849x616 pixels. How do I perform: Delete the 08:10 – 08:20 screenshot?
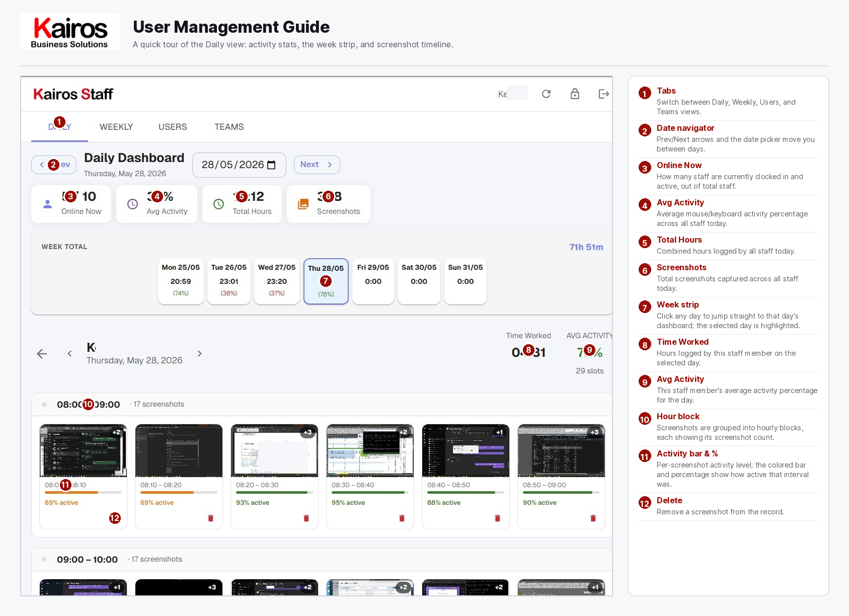click(x=211, y=518)
